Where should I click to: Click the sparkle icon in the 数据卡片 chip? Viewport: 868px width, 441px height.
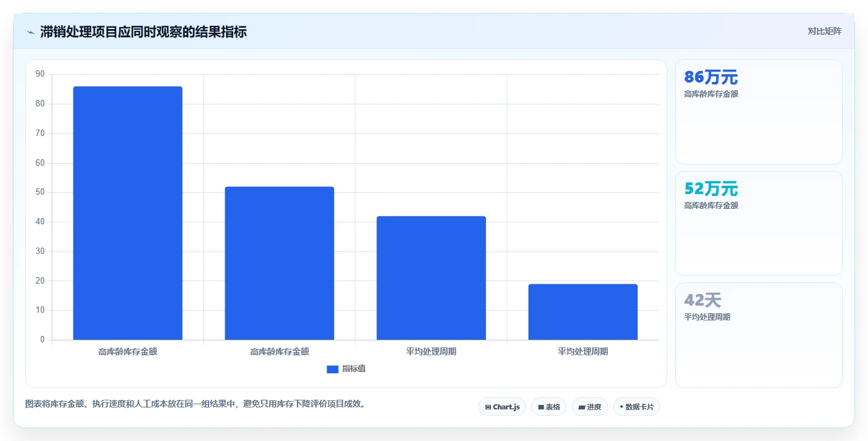621,407
